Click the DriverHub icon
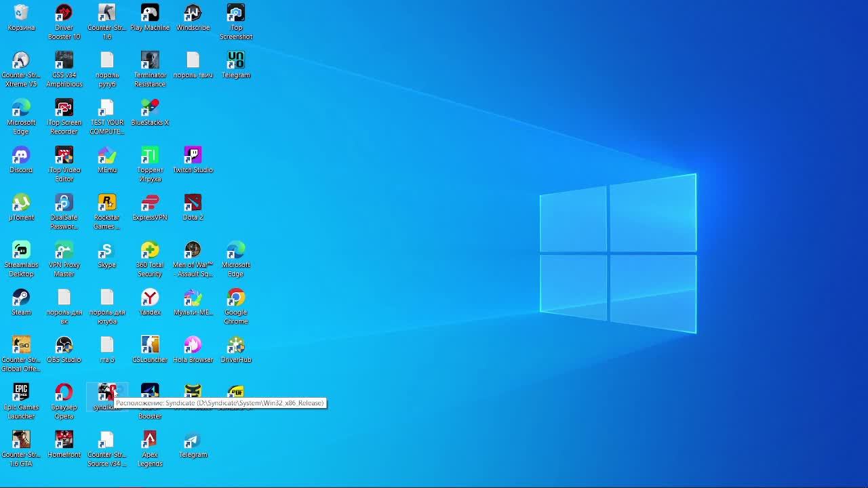 point(236,350)
